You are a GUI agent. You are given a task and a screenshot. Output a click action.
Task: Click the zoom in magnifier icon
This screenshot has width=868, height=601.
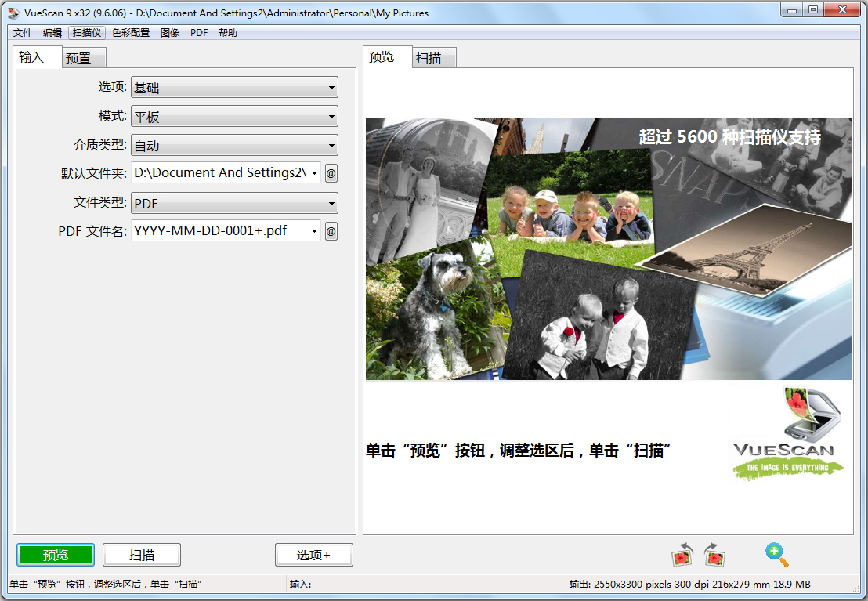(x=776, y=555)
